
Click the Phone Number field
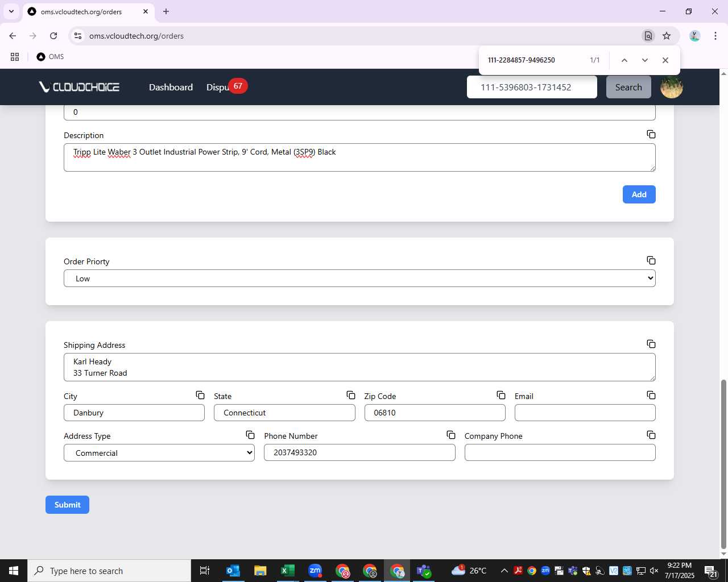click(x=359, y=452)
